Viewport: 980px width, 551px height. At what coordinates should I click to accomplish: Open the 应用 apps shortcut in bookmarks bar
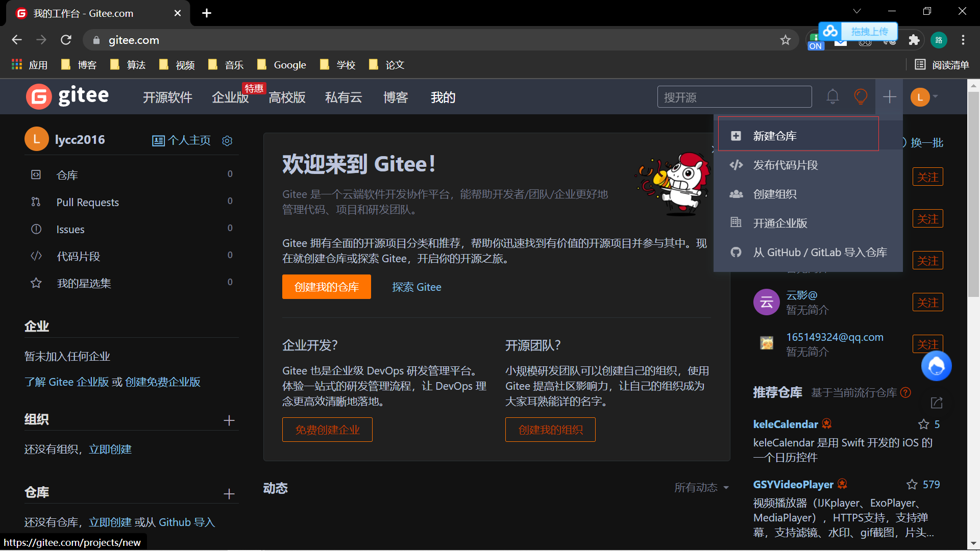(x=30, y=65)
